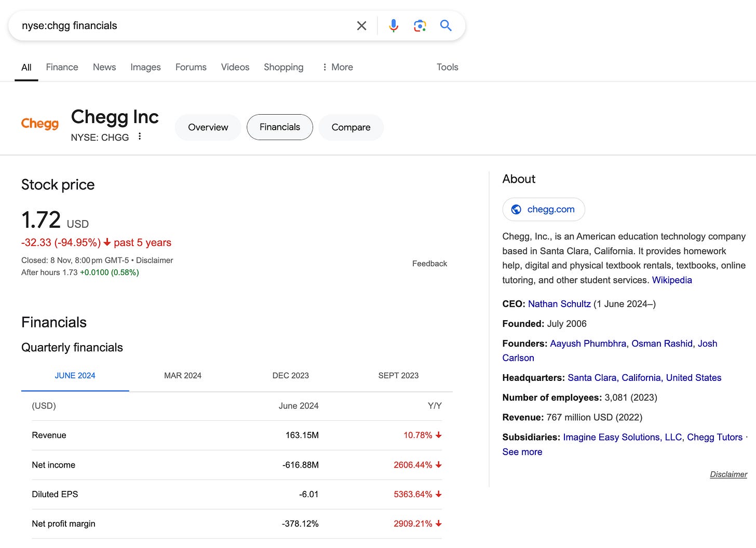Switch to the Finance tab

point(62,67)
